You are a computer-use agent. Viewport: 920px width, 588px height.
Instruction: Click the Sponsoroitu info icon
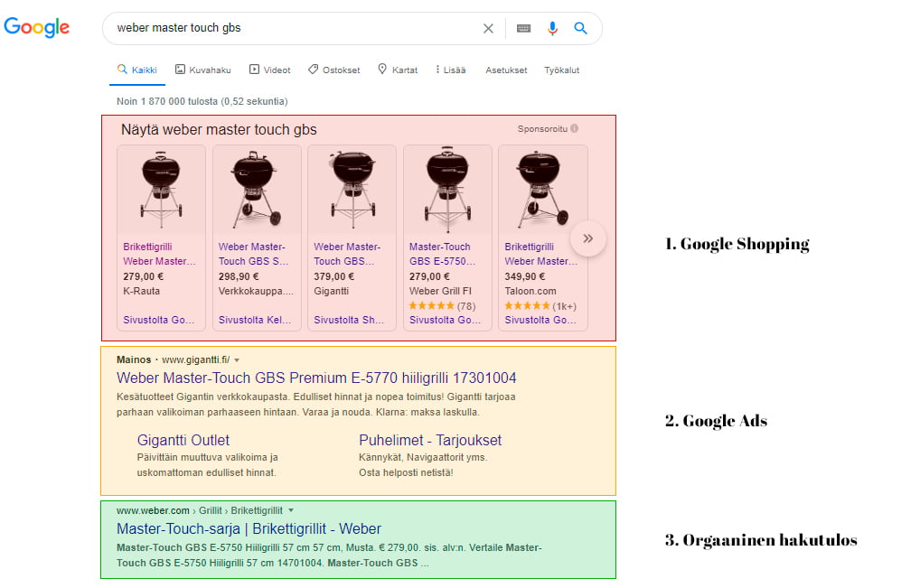click(575, 128)
